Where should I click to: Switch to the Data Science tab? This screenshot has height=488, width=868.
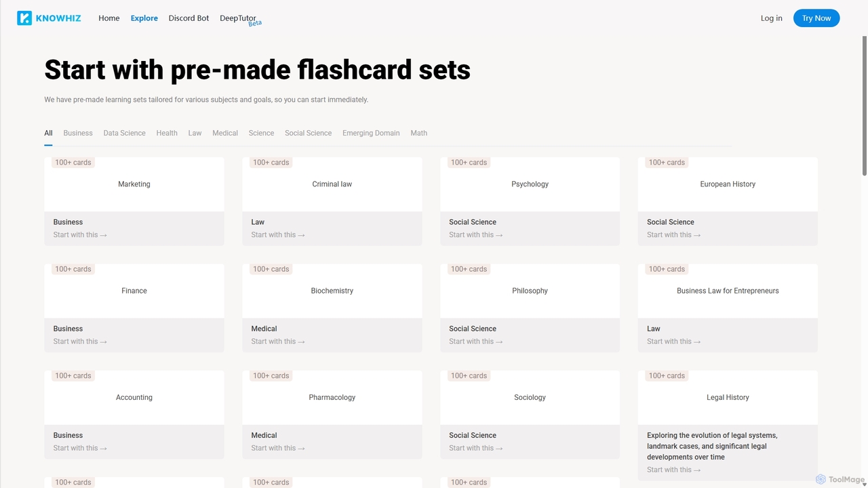tap(124, 133)
